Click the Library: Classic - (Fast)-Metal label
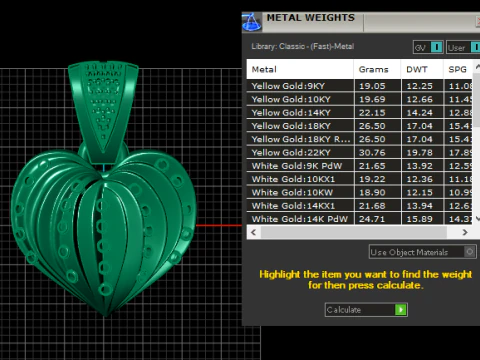480x360 pixels. click(x=303, y=46)
